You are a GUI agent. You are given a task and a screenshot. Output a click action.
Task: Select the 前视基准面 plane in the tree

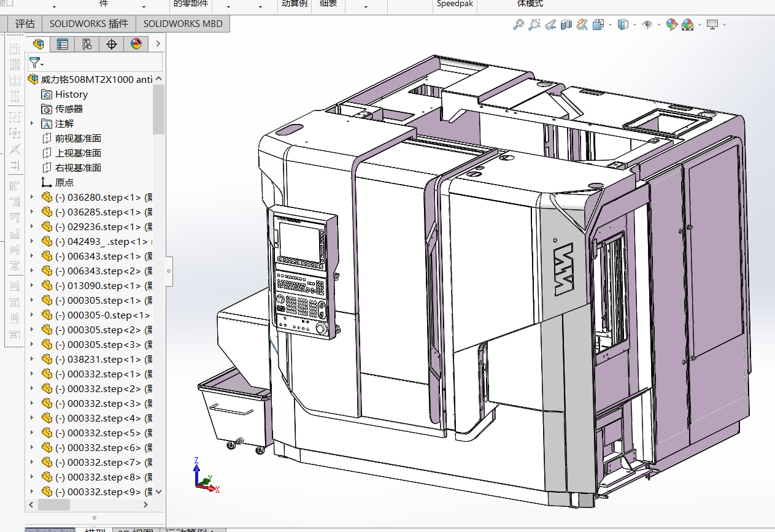[78, 138]
